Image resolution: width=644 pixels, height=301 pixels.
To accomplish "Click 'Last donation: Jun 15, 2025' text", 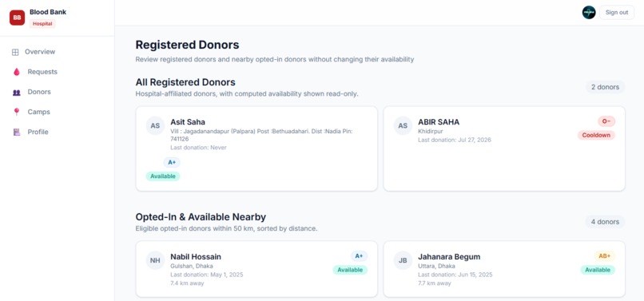I will pos(455,275).
